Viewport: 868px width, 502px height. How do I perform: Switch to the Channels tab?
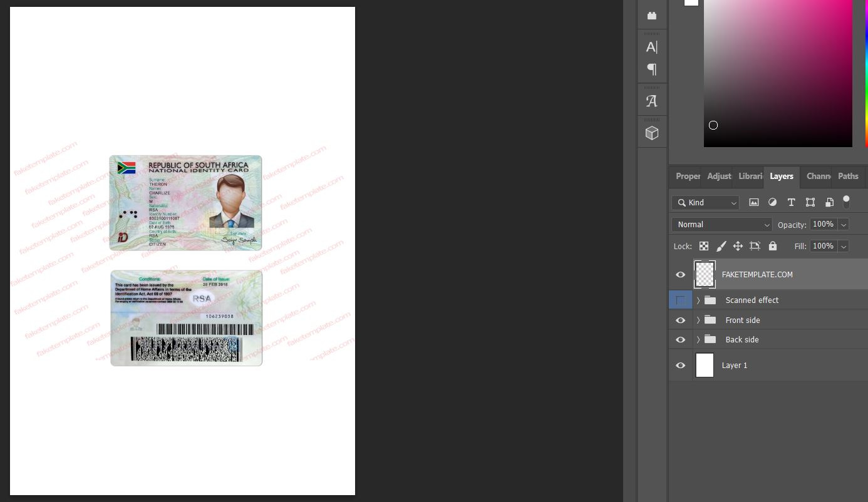click(819, 177)
